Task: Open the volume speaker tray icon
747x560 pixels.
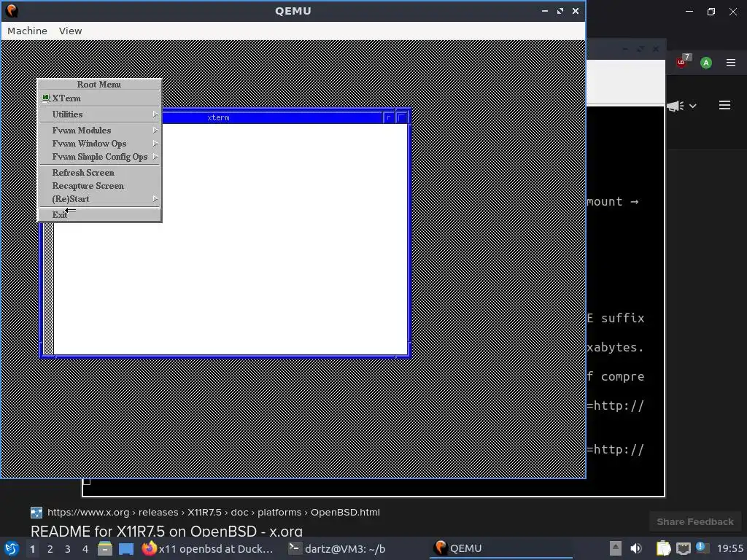Action: point(636,548)
